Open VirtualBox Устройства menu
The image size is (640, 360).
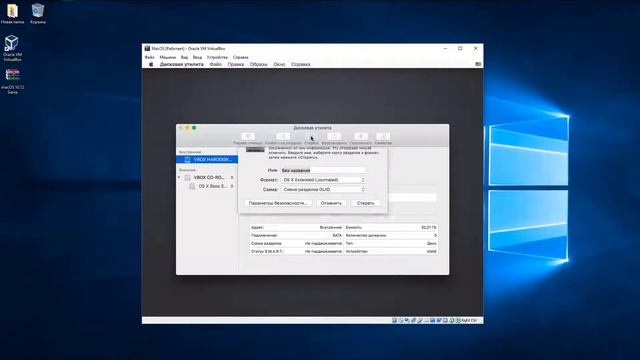(217, 57)
